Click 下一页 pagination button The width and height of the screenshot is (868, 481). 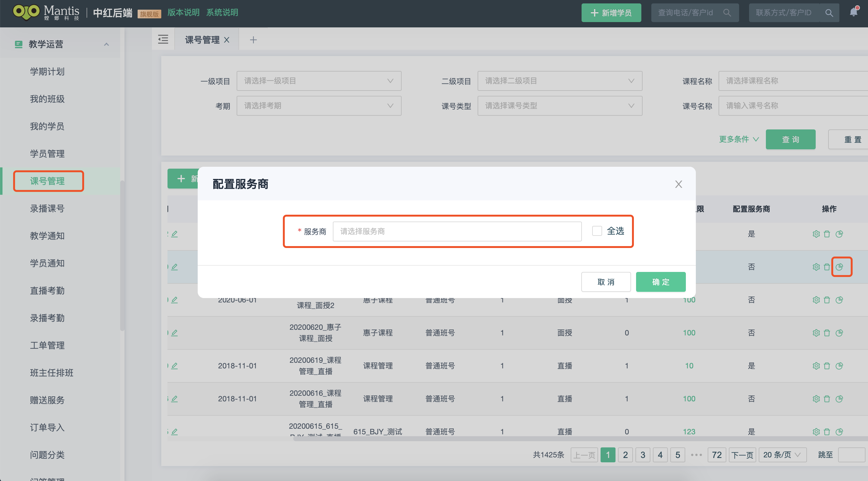tap(742, 455)
